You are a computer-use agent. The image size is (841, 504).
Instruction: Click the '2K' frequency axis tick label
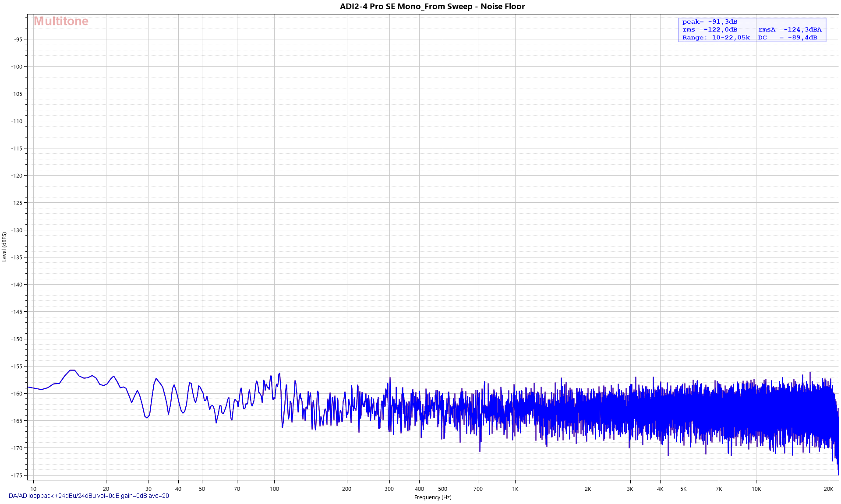click(x=588, y=489)
